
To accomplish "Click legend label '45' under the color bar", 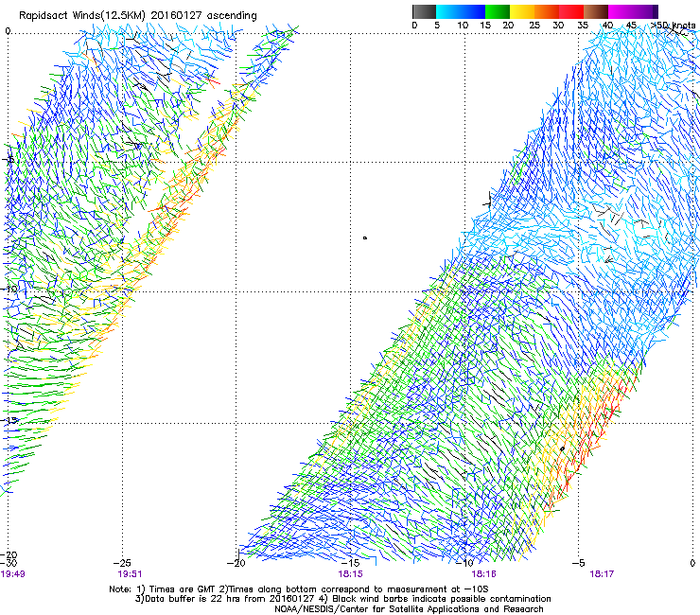I will click(631, 26).
